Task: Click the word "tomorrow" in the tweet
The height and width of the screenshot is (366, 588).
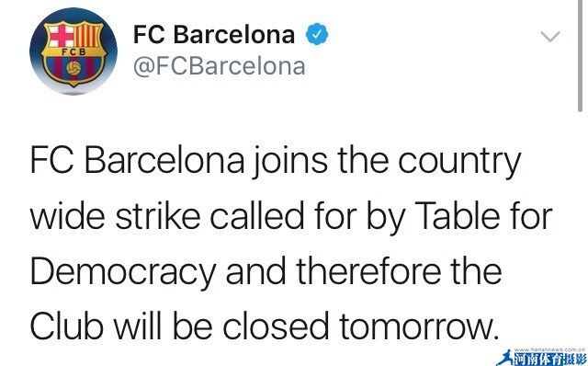Action: coord(416,327)
